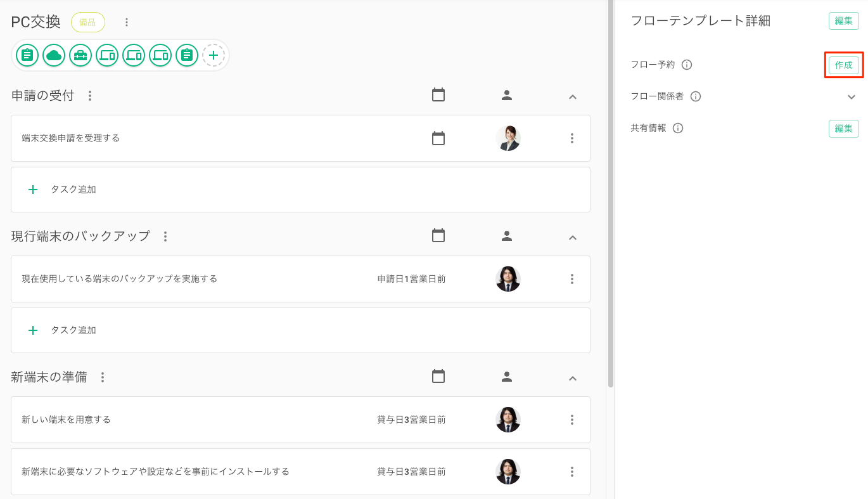Image resolution: width=868 pixels, height=499 pixels.
Task: Click the info icon beside 共有情報
Action: click(678, 128)
